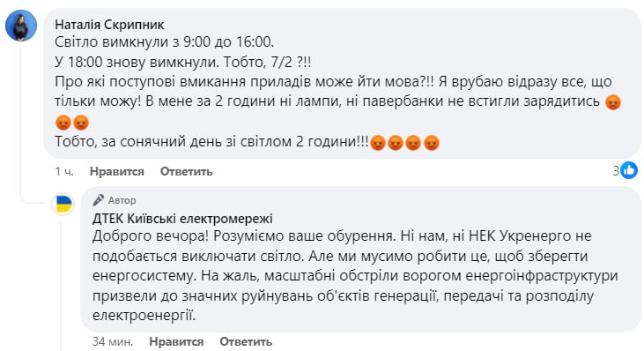
Task: Click the Автор badge label
Action: pyautogui.click(x=122, y=200)
